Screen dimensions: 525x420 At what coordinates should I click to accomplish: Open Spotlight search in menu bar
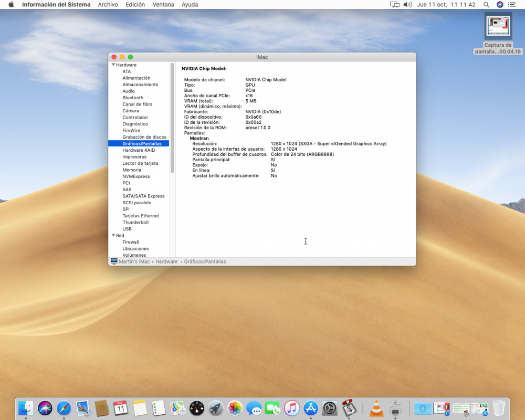(486, 5)
